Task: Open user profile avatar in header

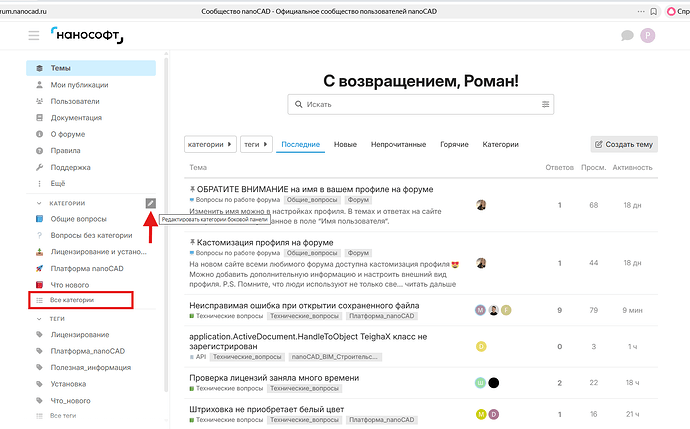Action: 648,36
